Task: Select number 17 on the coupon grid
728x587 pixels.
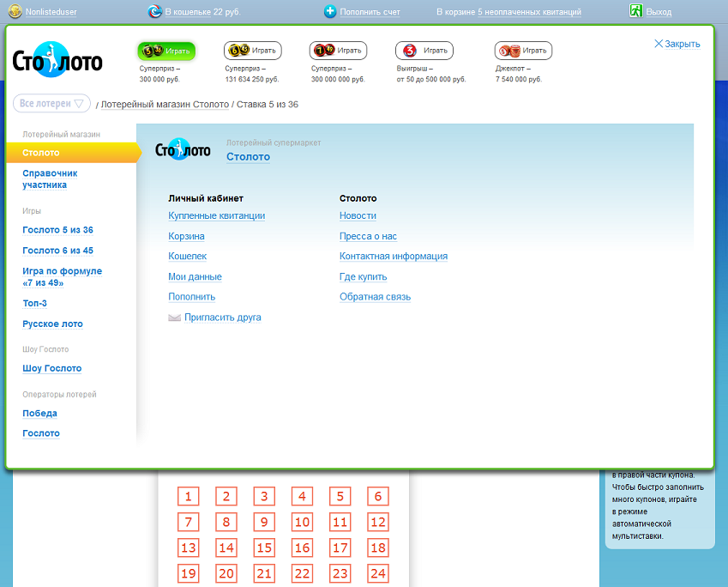Action: 340,548
